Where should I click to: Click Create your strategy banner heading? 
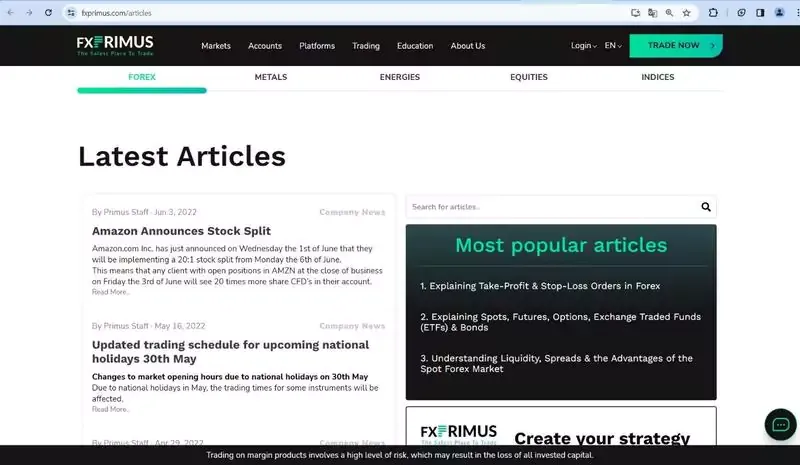[602, 437]
